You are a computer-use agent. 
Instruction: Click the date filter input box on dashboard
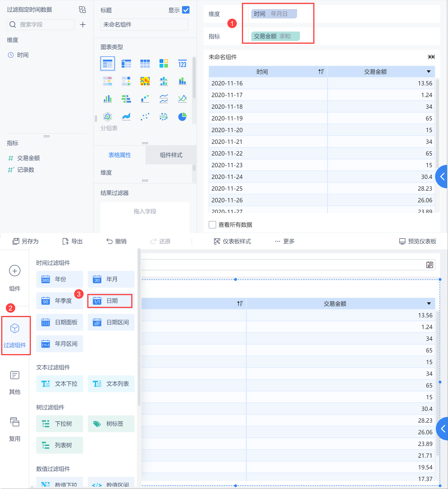pyautogui.click(x=288, y=265)
